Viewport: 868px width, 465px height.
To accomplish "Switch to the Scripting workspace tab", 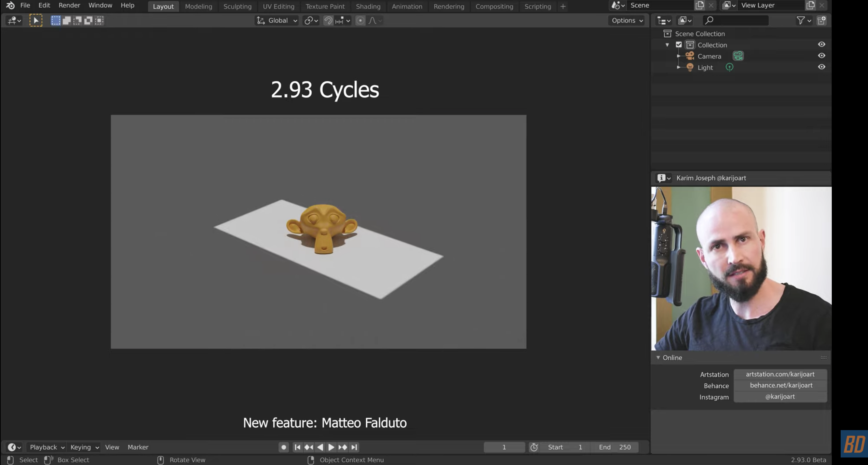I will [x=538, y=6].
